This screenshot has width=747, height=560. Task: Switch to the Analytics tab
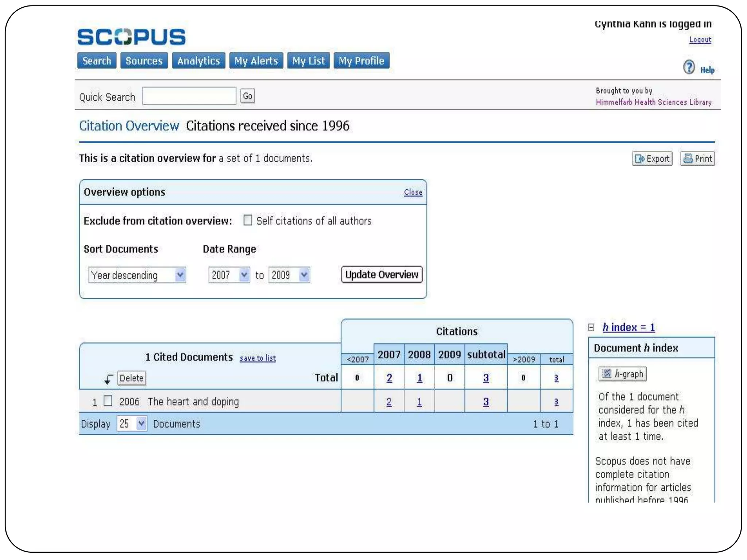click(x=198, y=61)
